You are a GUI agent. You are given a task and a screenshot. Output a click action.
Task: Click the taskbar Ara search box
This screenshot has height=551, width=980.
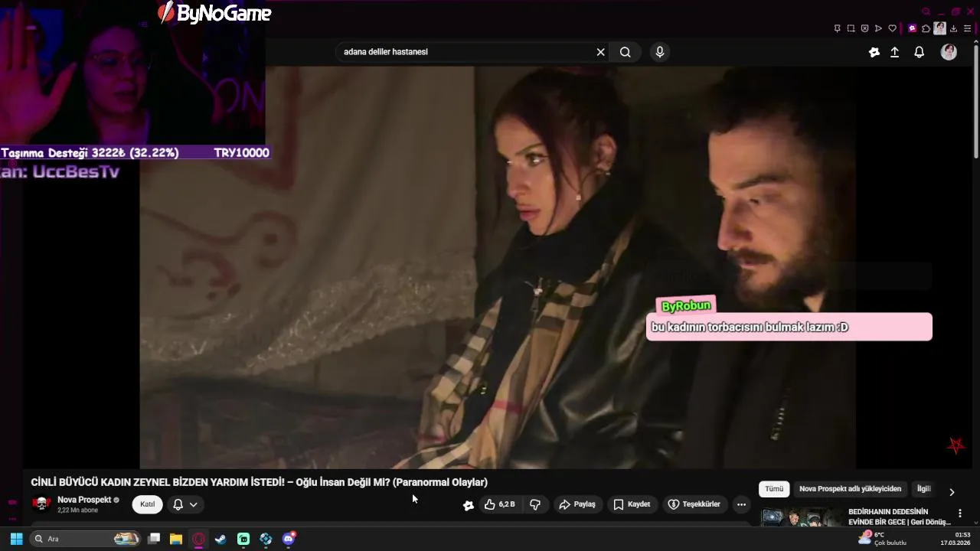[86, 539]
